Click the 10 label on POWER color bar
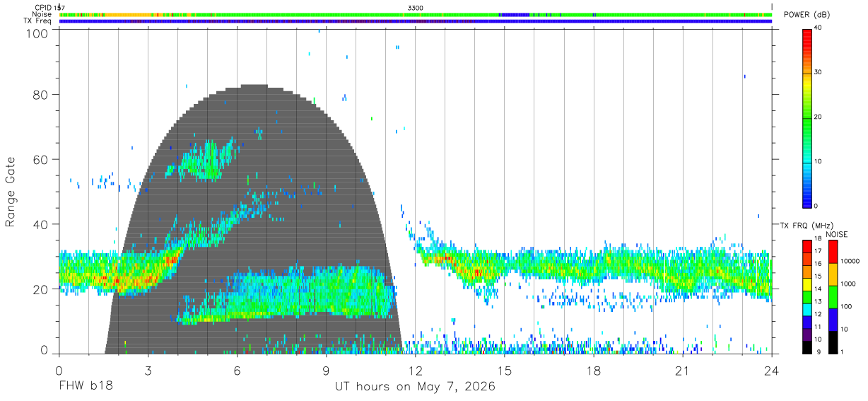Screen dimensions: 868x401 [819, 162]
